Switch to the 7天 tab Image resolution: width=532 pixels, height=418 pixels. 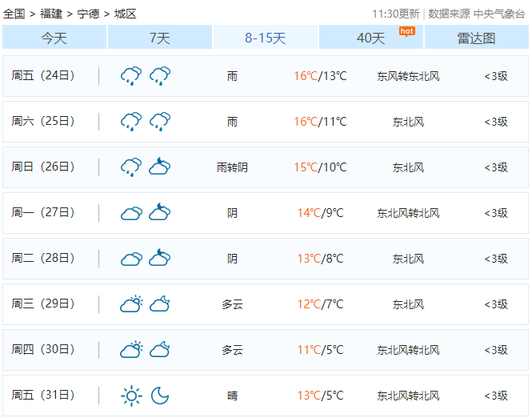[160, 37]
